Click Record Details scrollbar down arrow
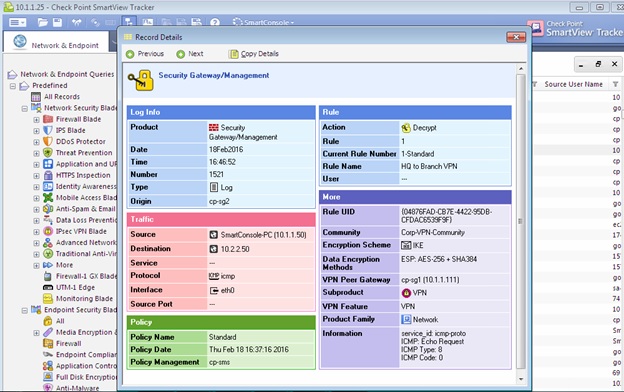The width and height of the screenshot is (624, 392). coord(521,379)
